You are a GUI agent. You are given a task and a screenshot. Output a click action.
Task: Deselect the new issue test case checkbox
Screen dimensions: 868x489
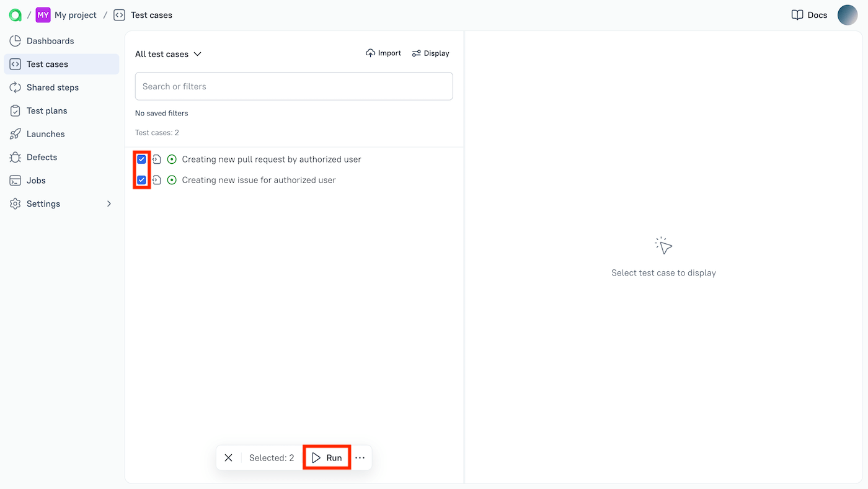(x=142, y=179)
